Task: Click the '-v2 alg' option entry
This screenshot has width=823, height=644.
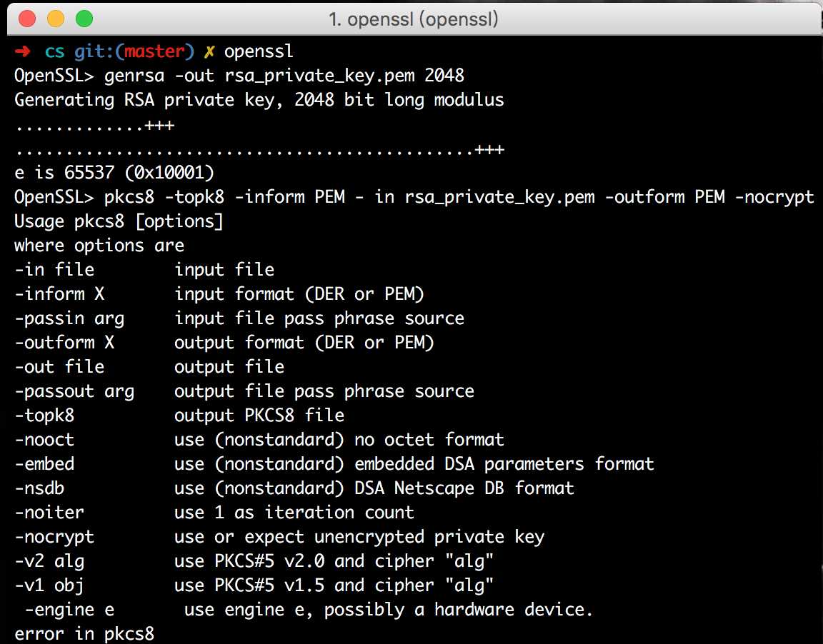Action: click(50, 561)
